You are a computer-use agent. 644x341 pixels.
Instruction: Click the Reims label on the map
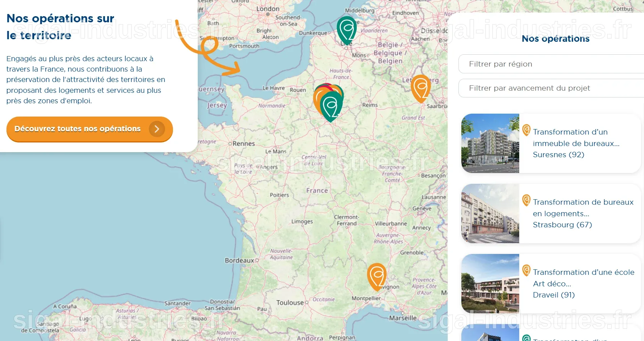click(x=370, y=105)
